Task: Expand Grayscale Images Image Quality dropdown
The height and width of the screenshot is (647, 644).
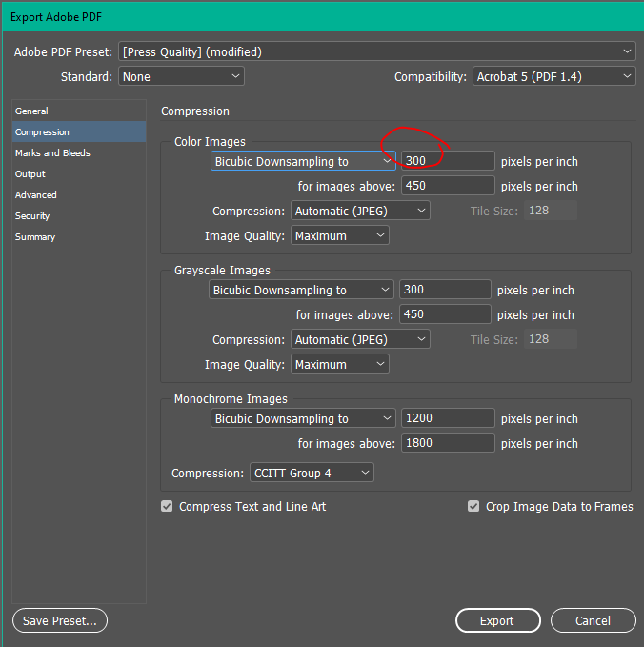Action: pos(340,364)
